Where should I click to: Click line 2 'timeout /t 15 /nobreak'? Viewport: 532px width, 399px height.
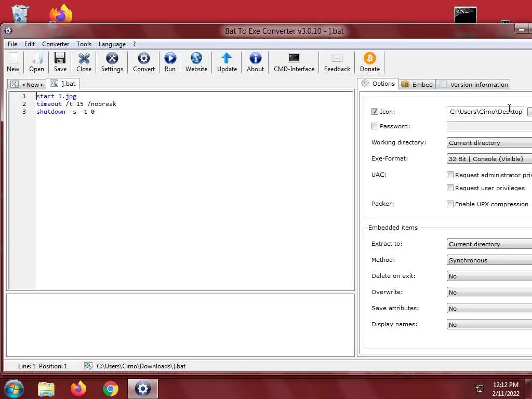[76, 104]
